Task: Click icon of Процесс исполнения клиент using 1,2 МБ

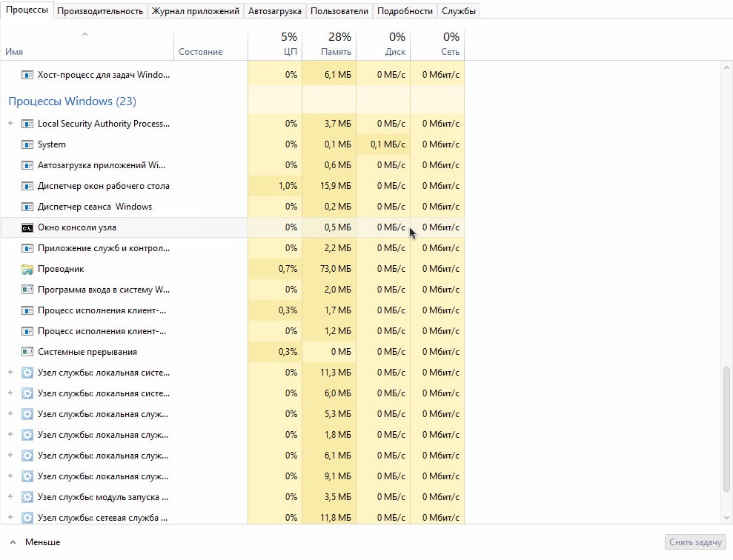Action: [27, 331]
